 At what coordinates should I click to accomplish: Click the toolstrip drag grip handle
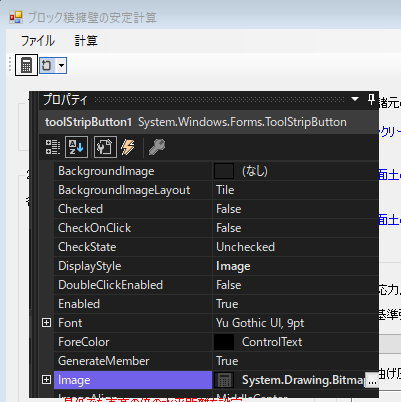[x=10, y=65]
